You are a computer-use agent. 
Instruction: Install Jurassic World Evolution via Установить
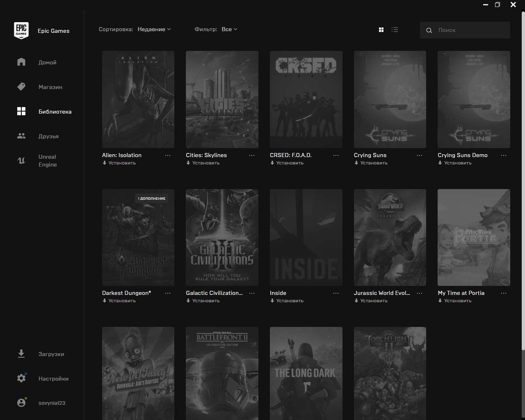click(371, 301)
